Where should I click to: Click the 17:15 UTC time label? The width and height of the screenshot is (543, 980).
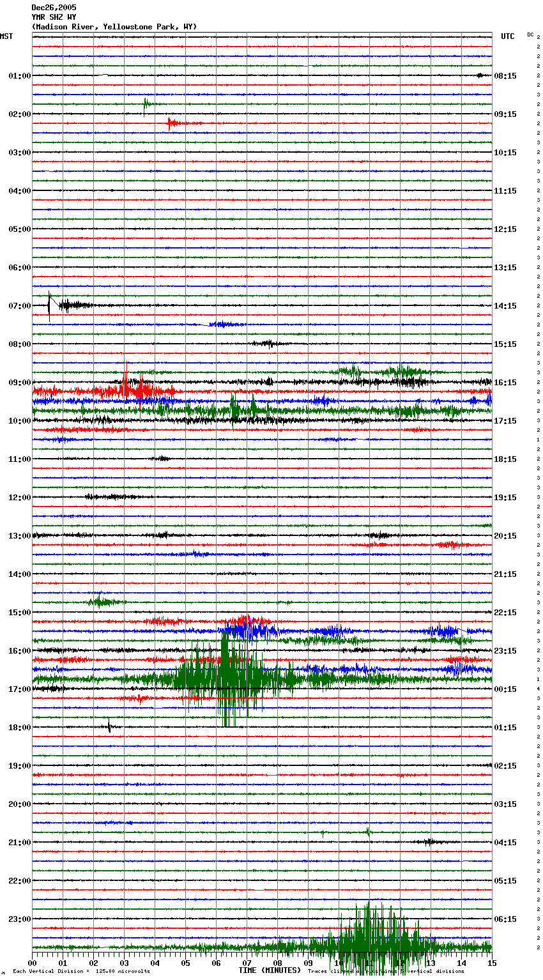(x=505, y=421)
